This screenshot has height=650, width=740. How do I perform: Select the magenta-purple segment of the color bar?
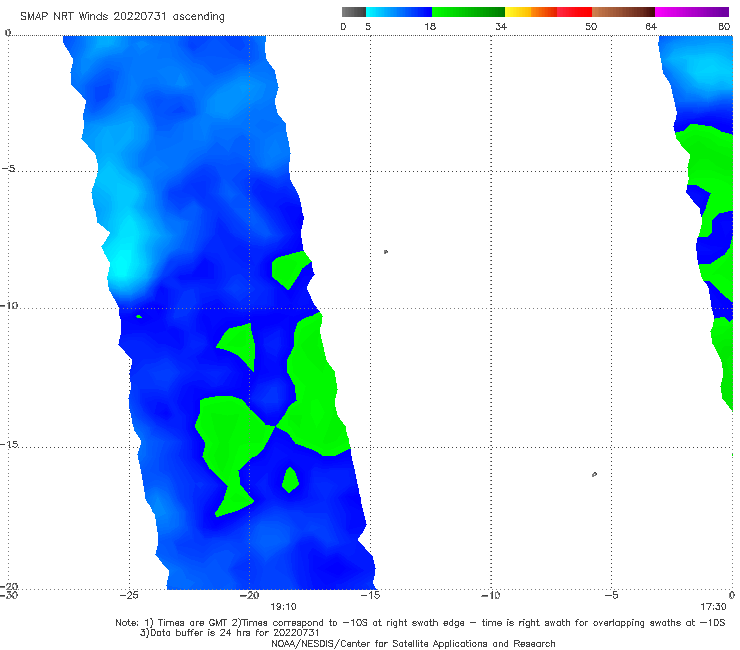692,12
